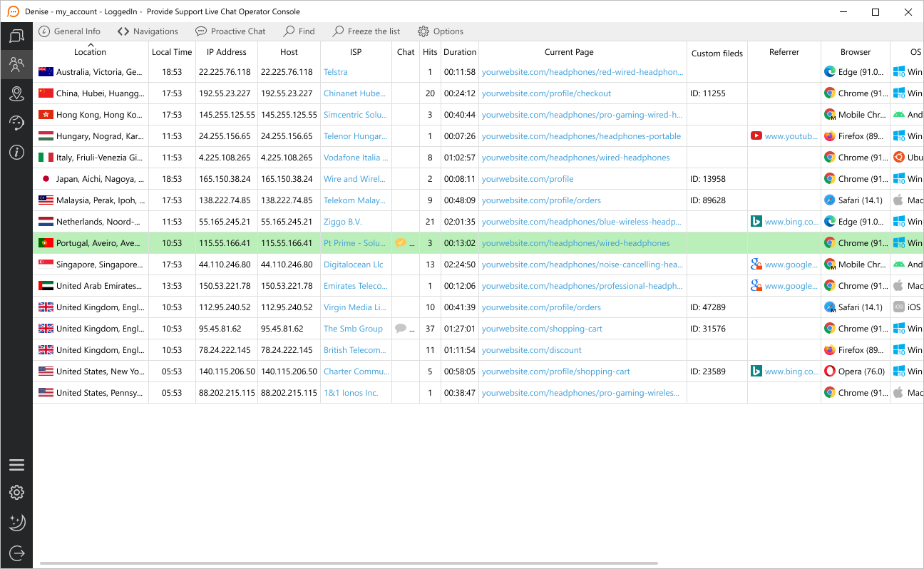
Task: Click Freeze the list in the toolbar
Action: click(366, 31)
